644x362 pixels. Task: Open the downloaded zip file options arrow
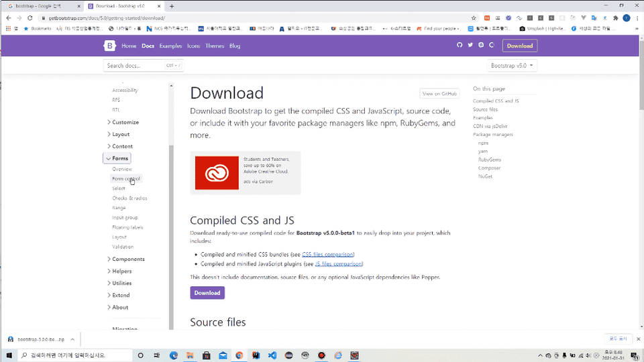point(72,339)
